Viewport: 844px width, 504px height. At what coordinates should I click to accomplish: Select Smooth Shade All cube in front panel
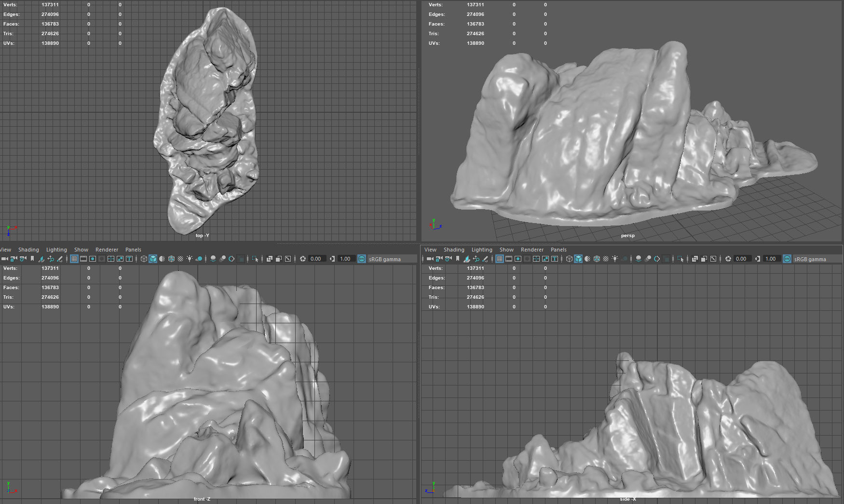153,259
